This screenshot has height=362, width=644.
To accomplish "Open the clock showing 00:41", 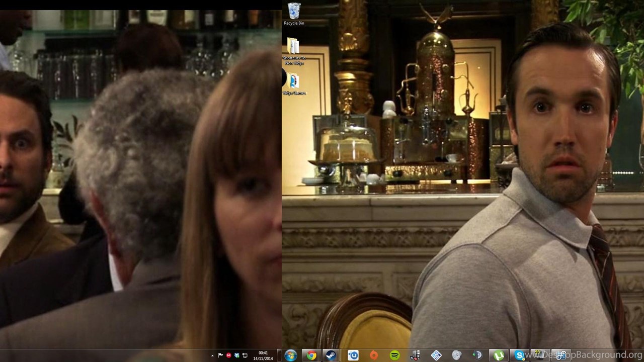I will [263, 355].
